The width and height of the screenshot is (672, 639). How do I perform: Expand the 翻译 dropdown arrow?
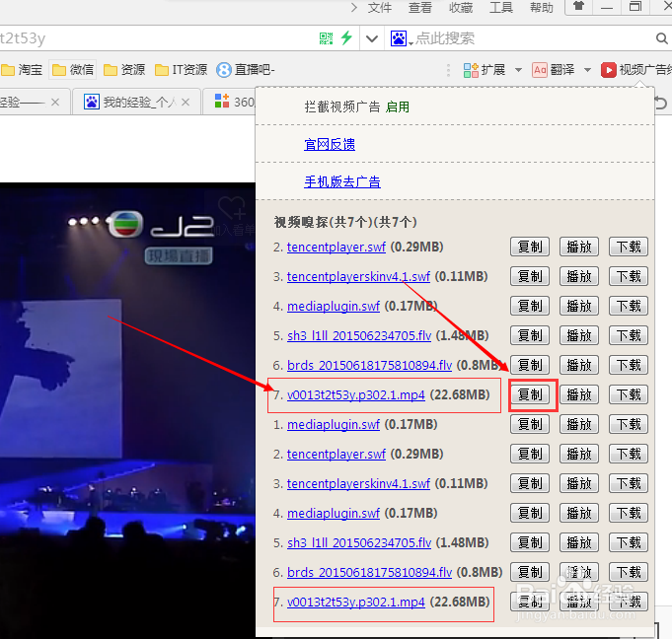click(587, 70)
